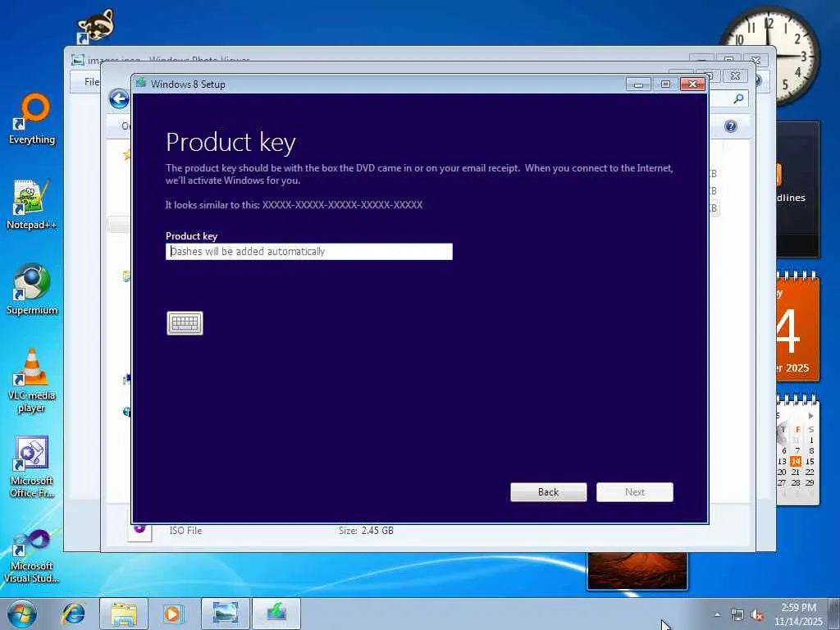This screenshot has height=630, width=840.
Task: Click the analog clock desktop gadget
Action: (x=770, y=54)
